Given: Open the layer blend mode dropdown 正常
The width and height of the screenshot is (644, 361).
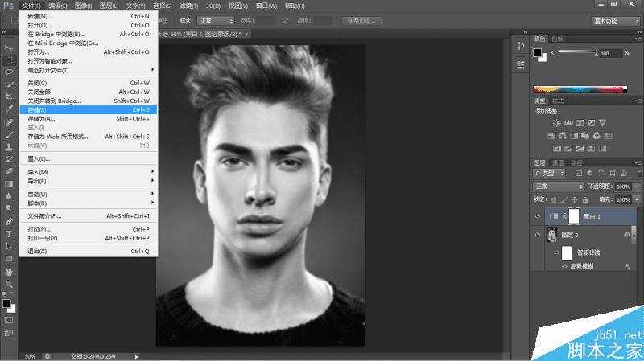Looking at the screenshot, I should (558, 186).
